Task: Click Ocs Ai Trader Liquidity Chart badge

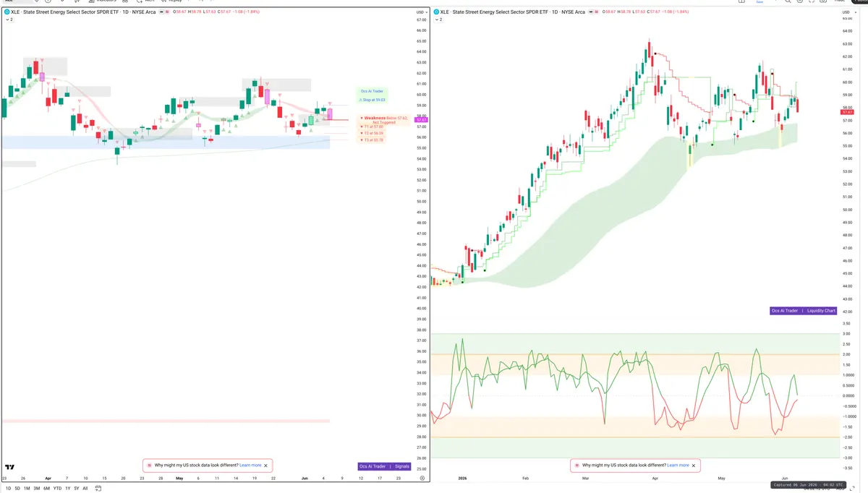Action: [x=804, y=311]
